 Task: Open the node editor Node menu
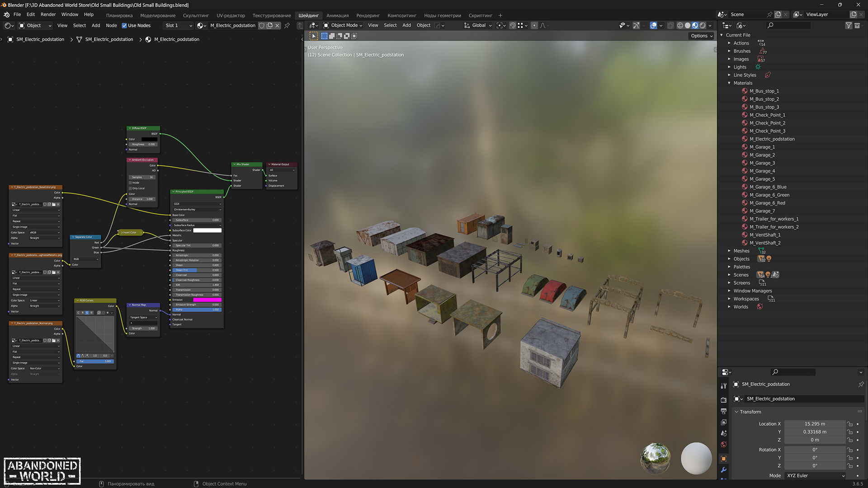coord(111,26)
